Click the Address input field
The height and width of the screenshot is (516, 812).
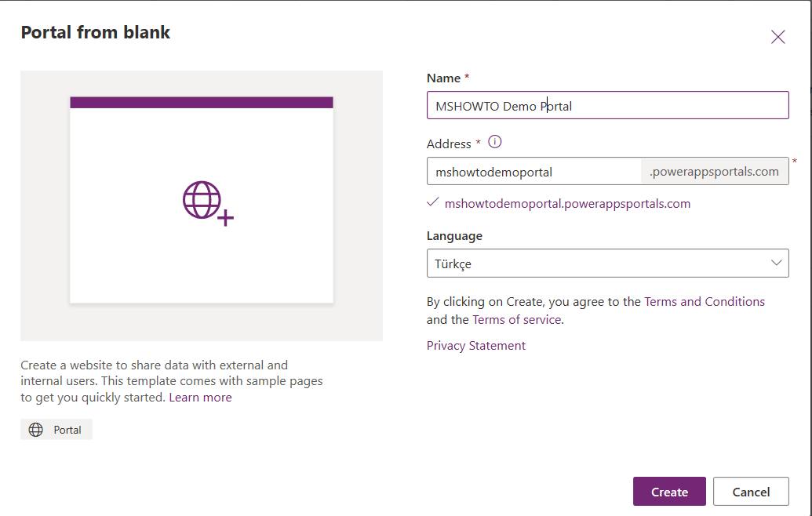coord(534,171)
